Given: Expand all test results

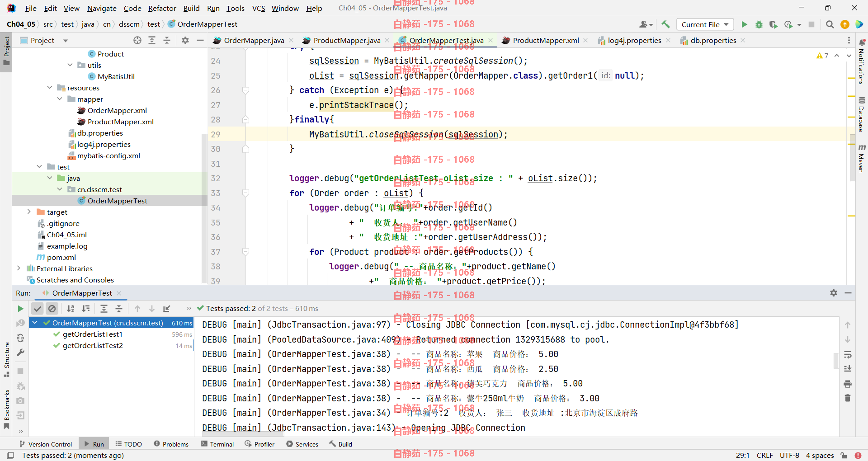Looking at the screenshot, I should 104,309.
